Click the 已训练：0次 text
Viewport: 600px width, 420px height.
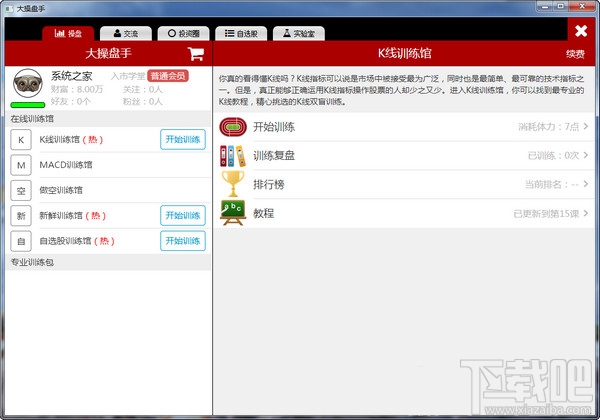click(x=553, y=155)
